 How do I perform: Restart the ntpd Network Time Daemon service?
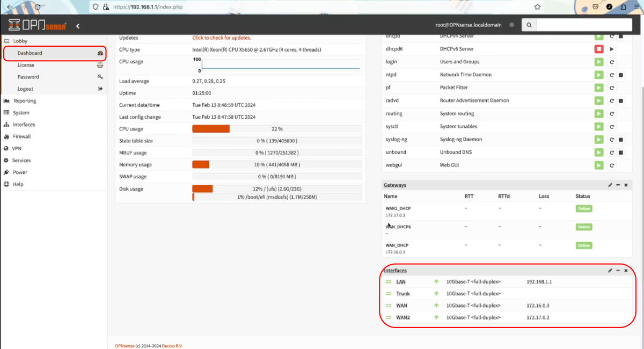click(612, 75)
